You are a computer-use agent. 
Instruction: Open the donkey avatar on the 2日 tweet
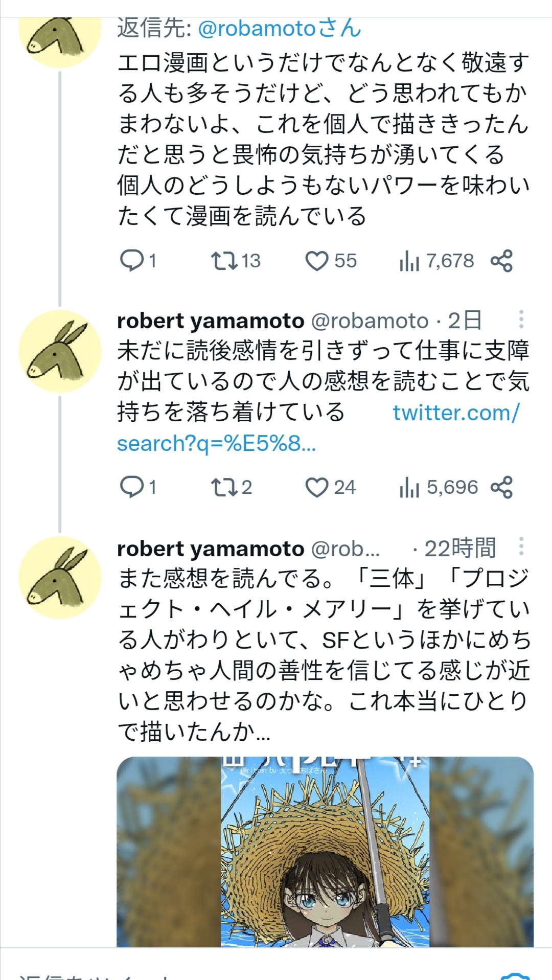60,351
